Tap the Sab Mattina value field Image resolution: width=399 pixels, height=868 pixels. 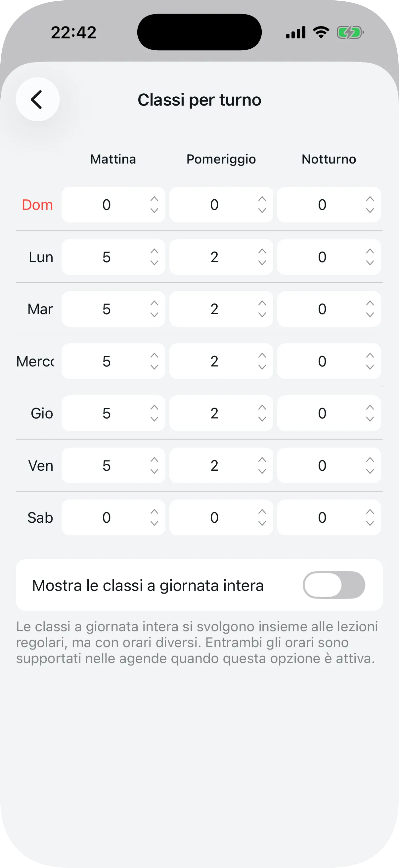coord(107,517)
